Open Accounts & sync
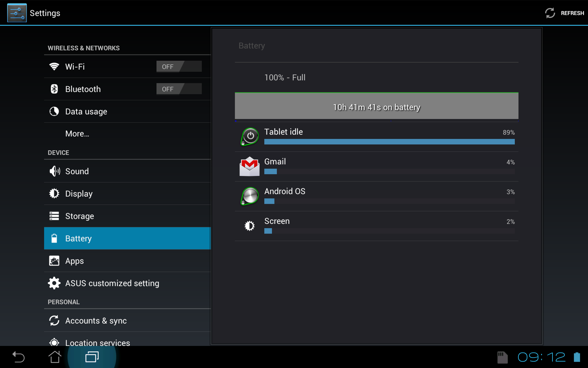The height and width of the screenshot is (368, 588). coord(127,320)
